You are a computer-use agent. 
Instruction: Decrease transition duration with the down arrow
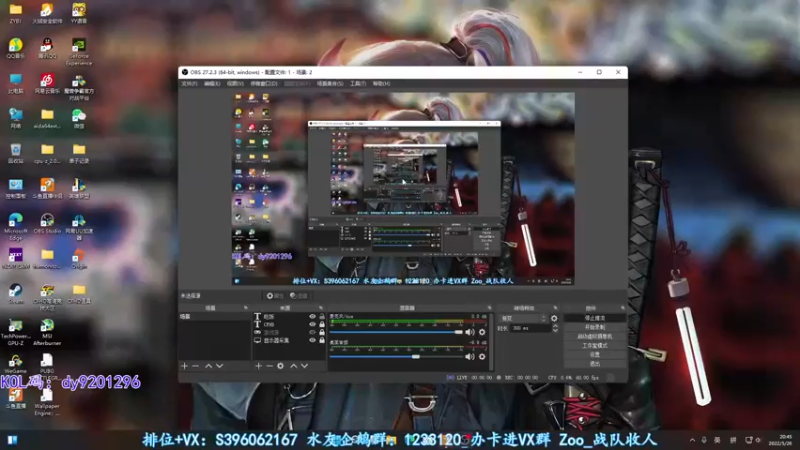click(x=555, y=331)
